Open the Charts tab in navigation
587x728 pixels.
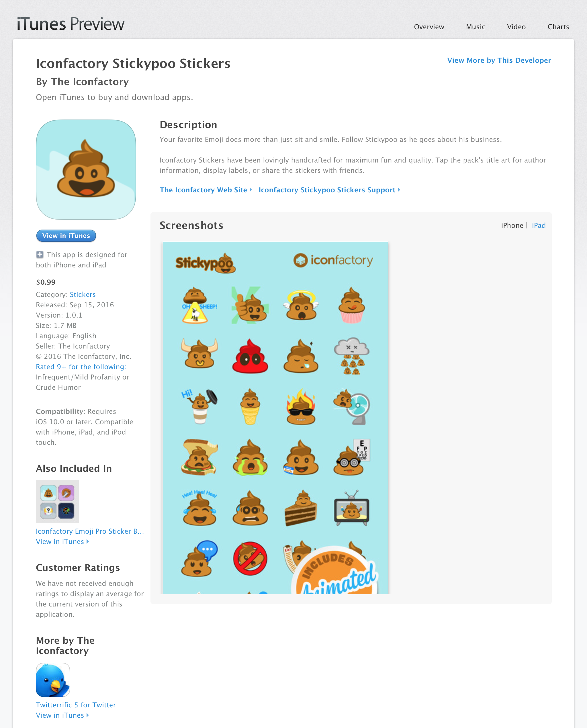[558, 27]
